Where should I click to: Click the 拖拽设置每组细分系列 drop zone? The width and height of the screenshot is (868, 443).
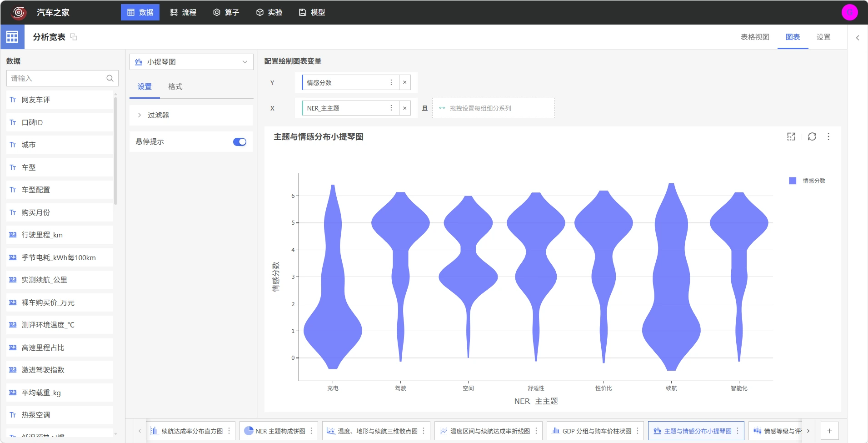[x=493, y=108]
